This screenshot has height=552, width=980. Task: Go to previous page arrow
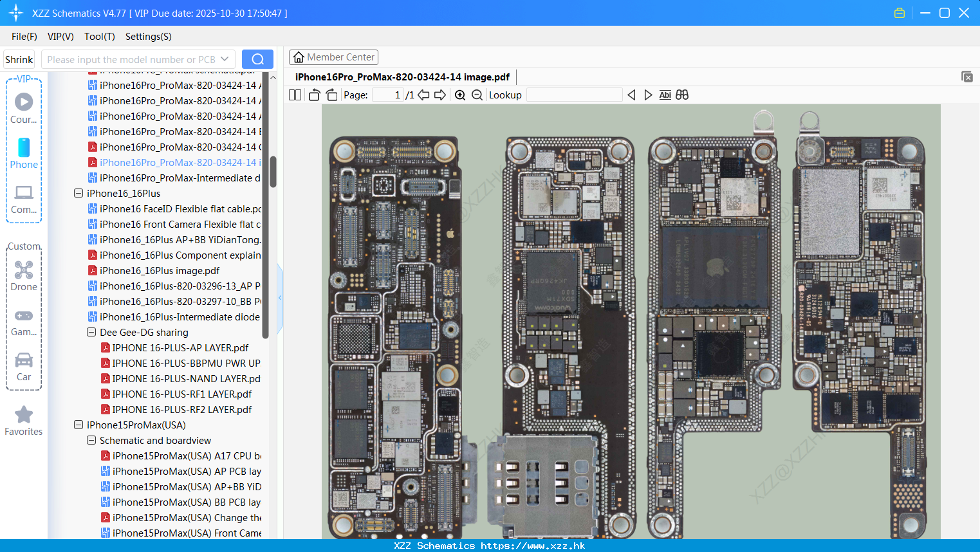point(423,95)
